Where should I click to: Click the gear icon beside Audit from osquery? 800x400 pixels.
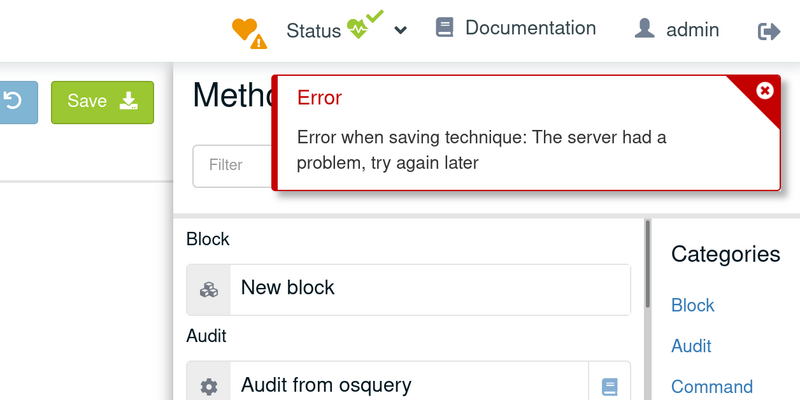point(209,387)
